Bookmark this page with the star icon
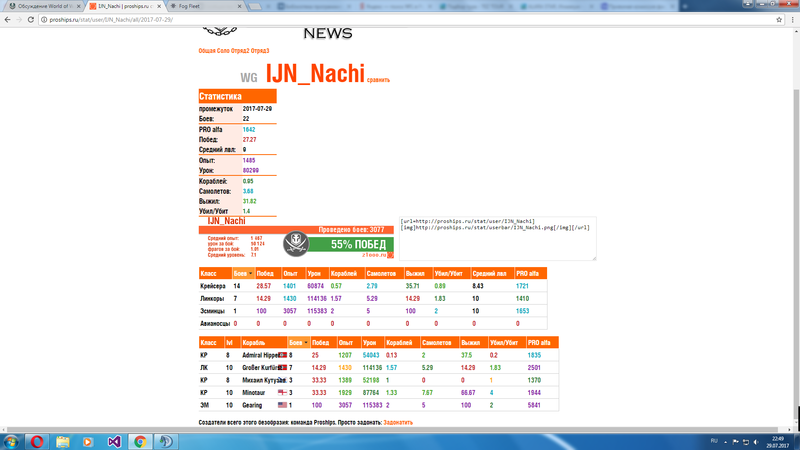 pyautogui.click(x=779, y=19)
